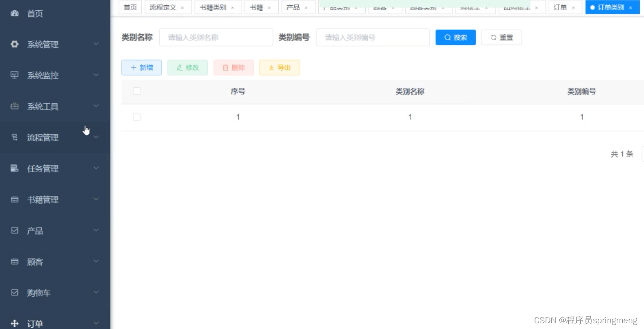
Task: Focus the 类别名称 input field
Action: tap(216, 37)
